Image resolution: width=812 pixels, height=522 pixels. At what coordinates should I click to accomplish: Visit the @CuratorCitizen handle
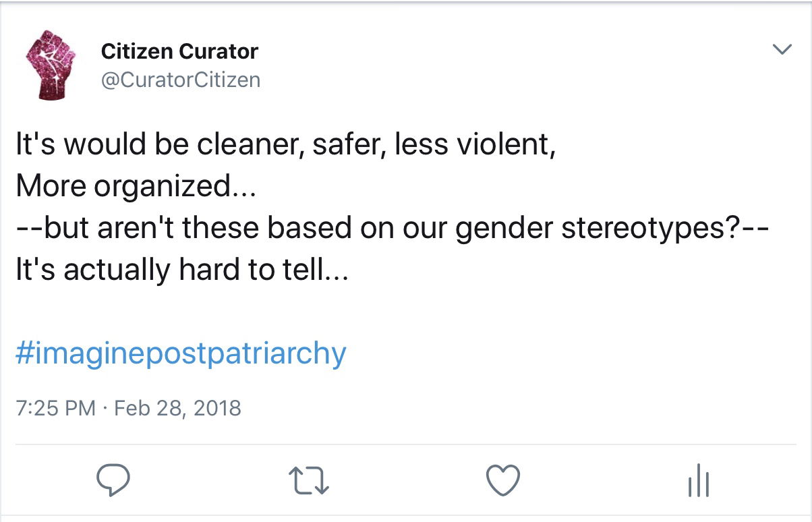point(181,80)
